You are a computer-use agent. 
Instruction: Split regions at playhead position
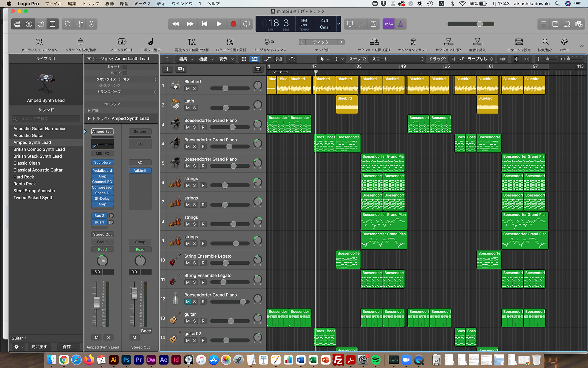192,42
